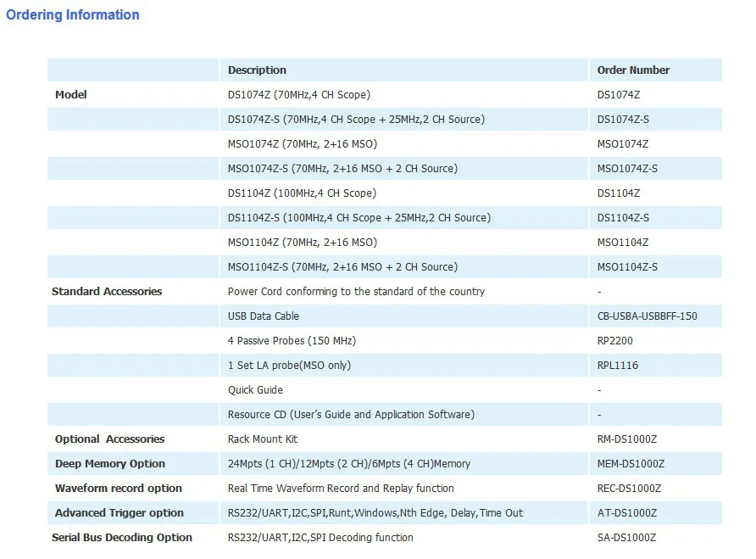Click order number MEM-DS1000Z
Viewport: 756px width, 559px height.
pyautogui.click(x=631, y=464)
